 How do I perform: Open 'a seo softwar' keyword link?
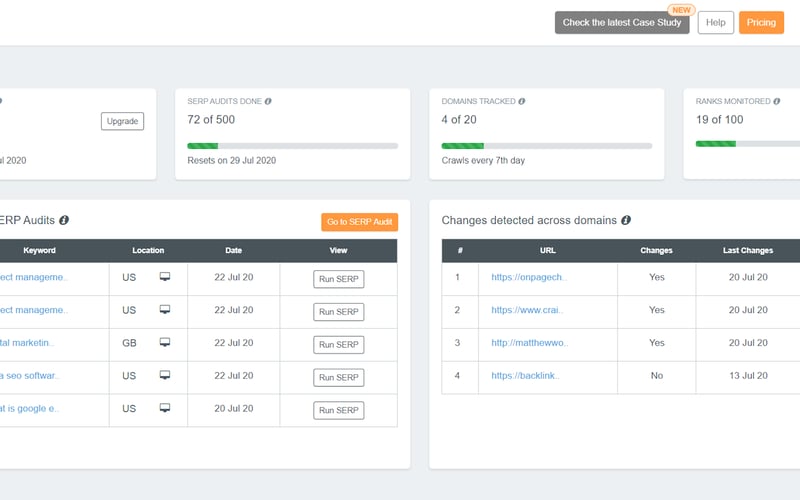[29, 376]
